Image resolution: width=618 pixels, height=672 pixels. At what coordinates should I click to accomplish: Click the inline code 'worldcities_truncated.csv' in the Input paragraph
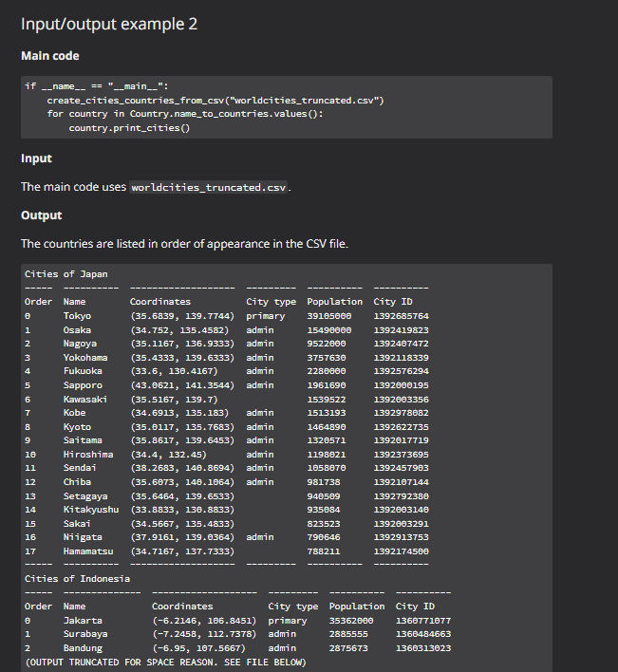tap(209, 187)
